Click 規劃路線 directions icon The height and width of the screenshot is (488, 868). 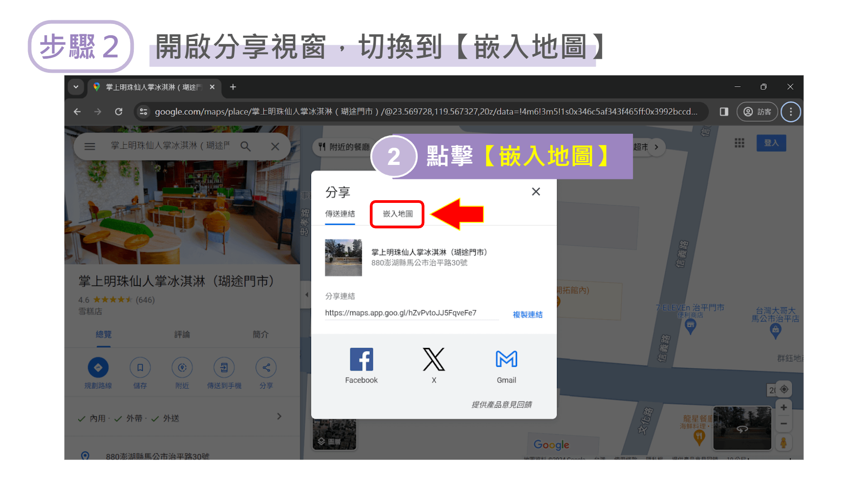pos(98,367)
